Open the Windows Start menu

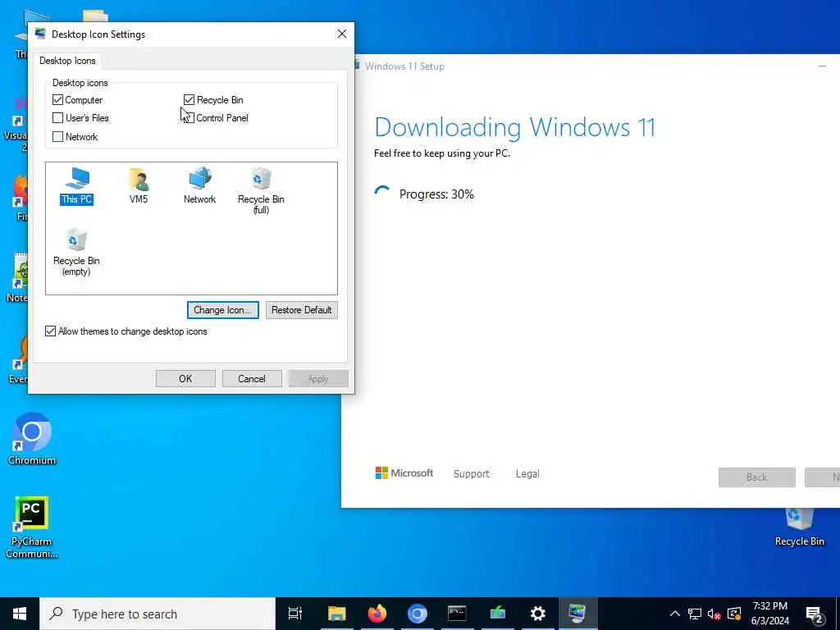tap(20, 614)
